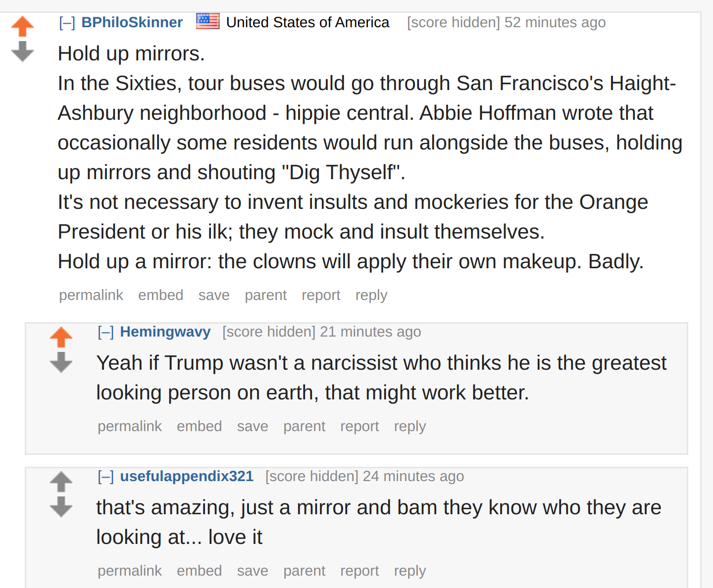
Task: Upvote usefulappendix321's comment
Action: pyautogui.click(x=61, y=482)
